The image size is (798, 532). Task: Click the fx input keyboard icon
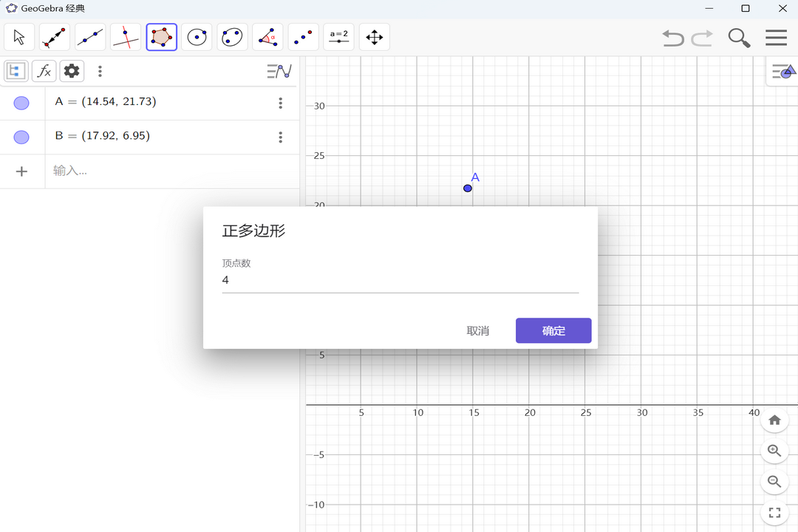pyautogui.click(x=44, y=71)
